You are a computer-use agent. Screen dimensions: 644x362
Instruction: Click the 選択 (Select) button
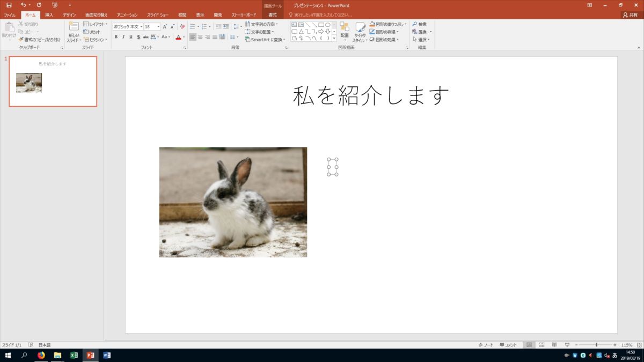coord(422,39)
